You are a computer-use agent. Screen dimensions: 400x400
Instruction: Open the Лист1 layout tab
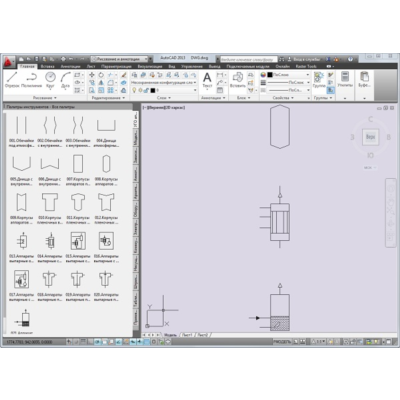pyautogui.click(x=187, y=335)
